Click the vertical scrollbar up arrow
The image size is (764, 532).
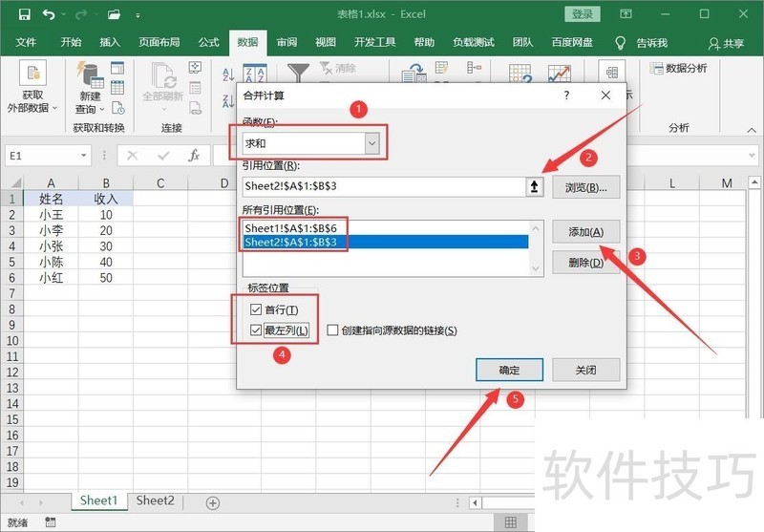coord(754,182)
